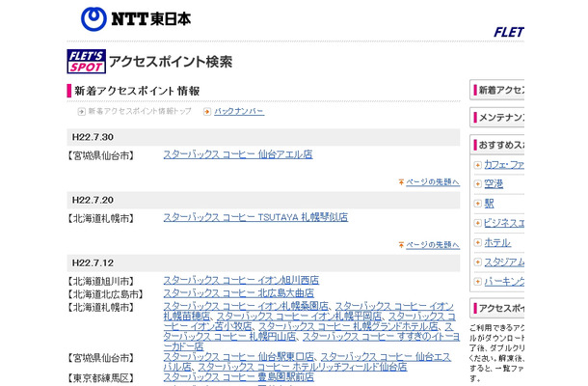Open the ビジネス category in sidebar
The height and width of the screenshot is (386, 588).
pos(504,223)
